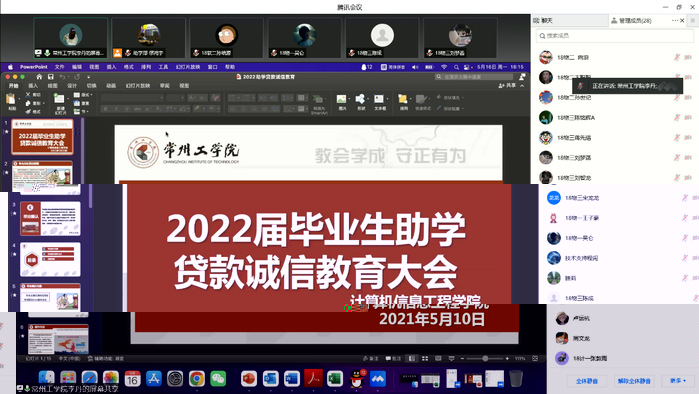699x394 pixels.
Task: Expand the 更多 dropdown button
Action: (x=678, y=381)
